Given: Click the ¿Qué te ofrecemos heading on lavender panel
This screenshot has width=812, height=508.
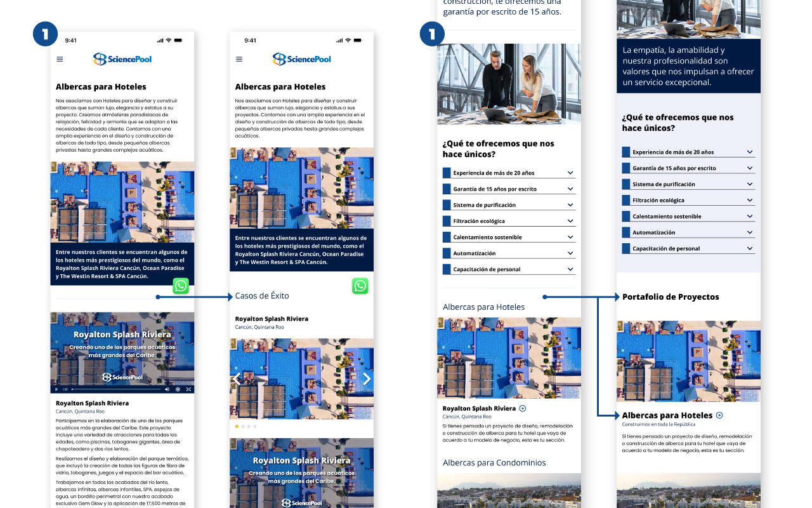Looking at the screenshot, I should click(678, 123).
